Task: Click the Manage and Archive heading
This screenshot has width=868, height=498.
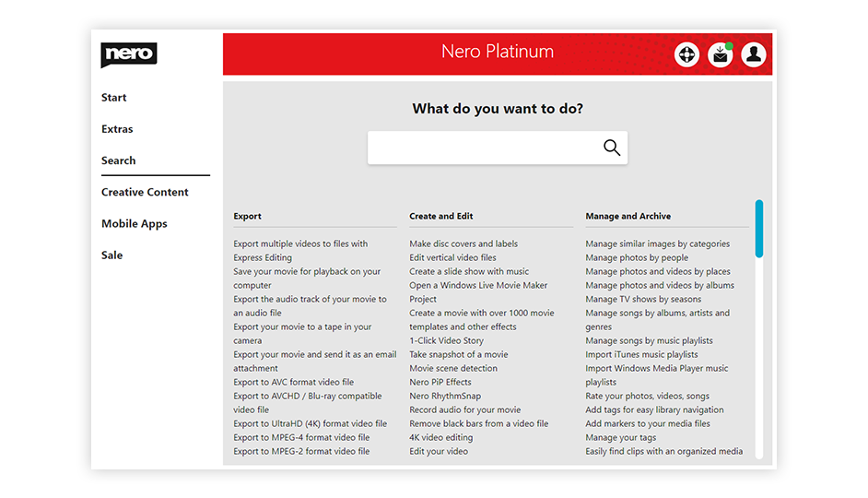Action: [628, 216]
